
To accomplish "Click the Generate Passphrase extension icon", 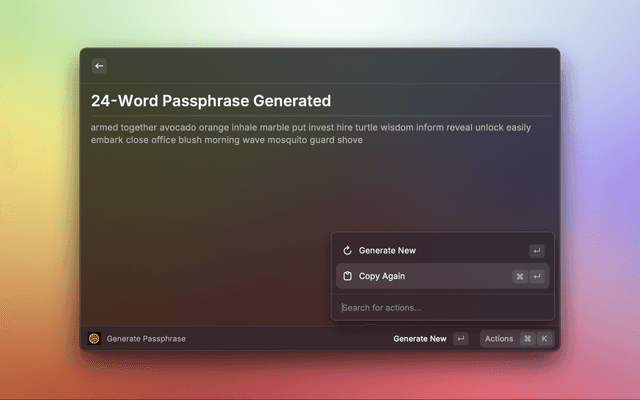I will [94, 339].
